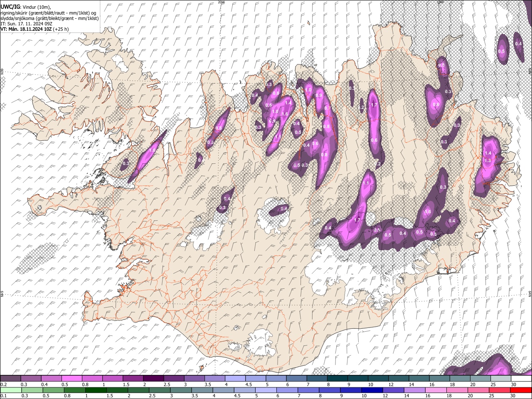Select light pink lower-row swatch labeled 16
532x399 pixels.
[436, 390]
